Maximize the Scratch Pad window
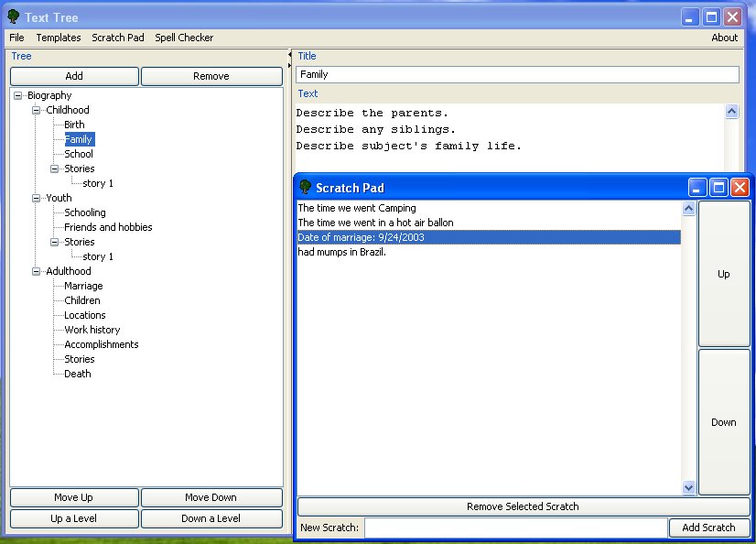This screenshot has width=756, height=544. pos(718,187)
